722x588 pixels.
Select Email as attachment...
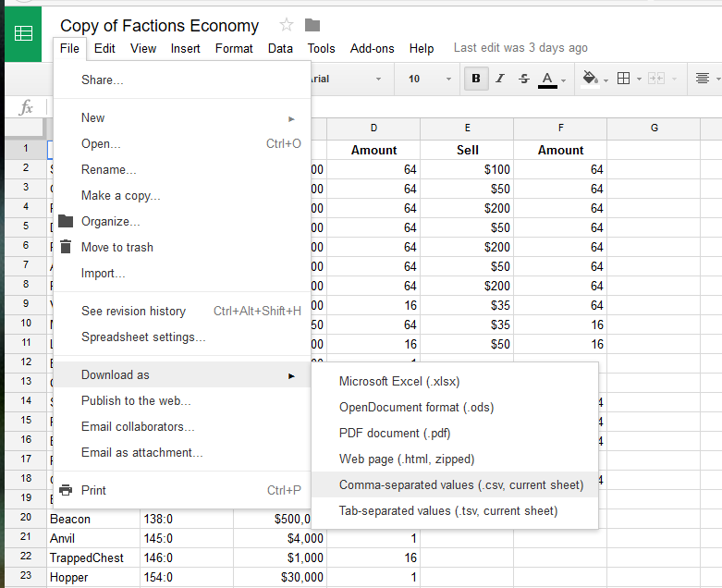[x=182, y=452]
